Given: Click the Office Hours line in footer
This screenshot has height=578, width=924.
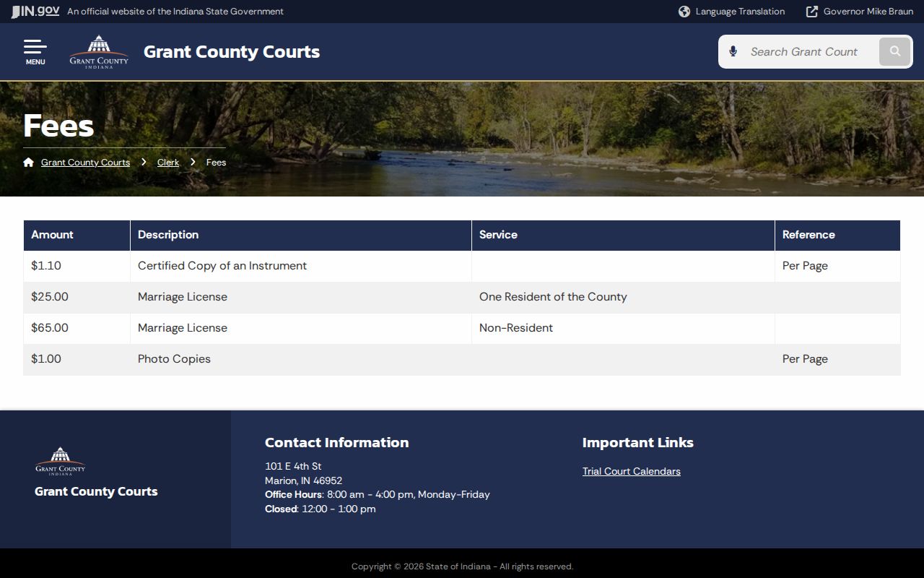Looking at the screenshot, I should pos(378,494).
